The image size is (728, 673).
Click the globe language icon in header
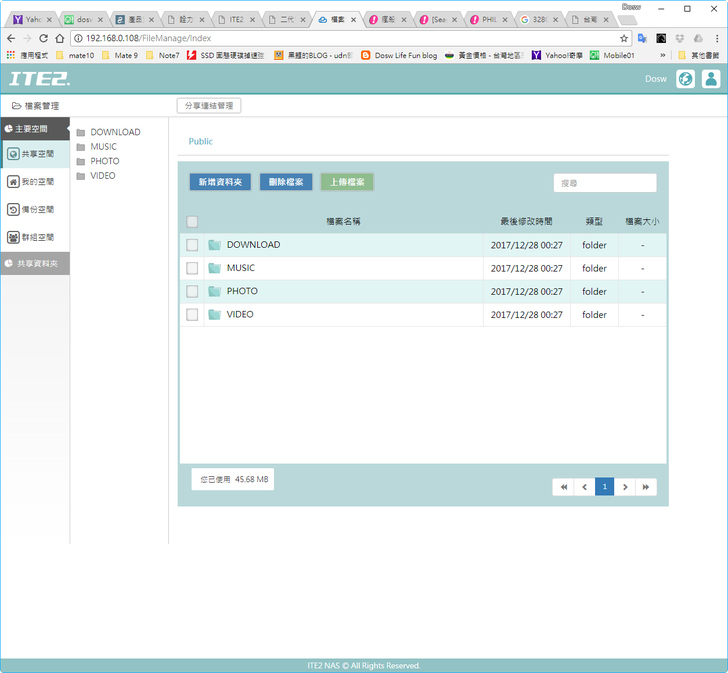(x=685, y=79)
